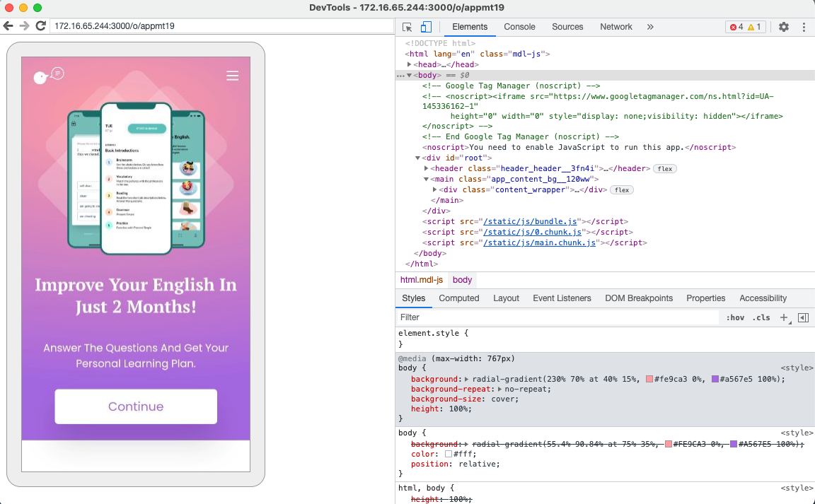Open the #FE9CA3 swatch in overridden rule
The image size is (815, 504).
tap(668, 444)
